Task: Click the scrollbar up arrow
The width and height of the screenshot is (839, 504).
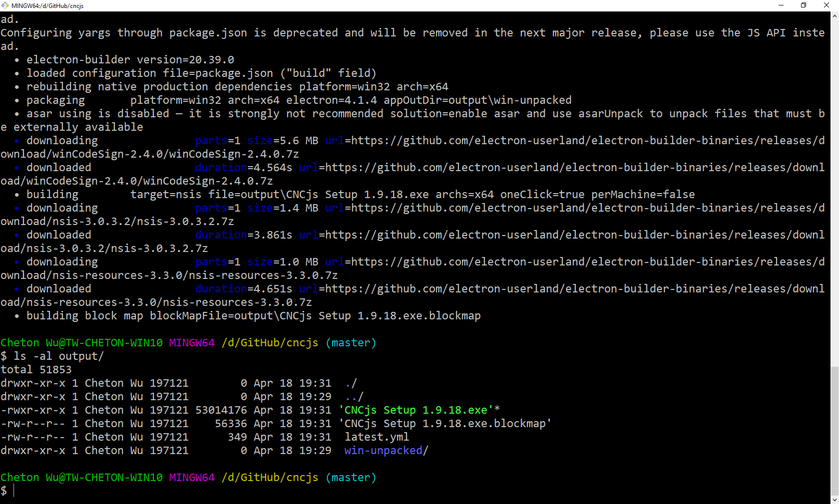Action: [835, 16]
